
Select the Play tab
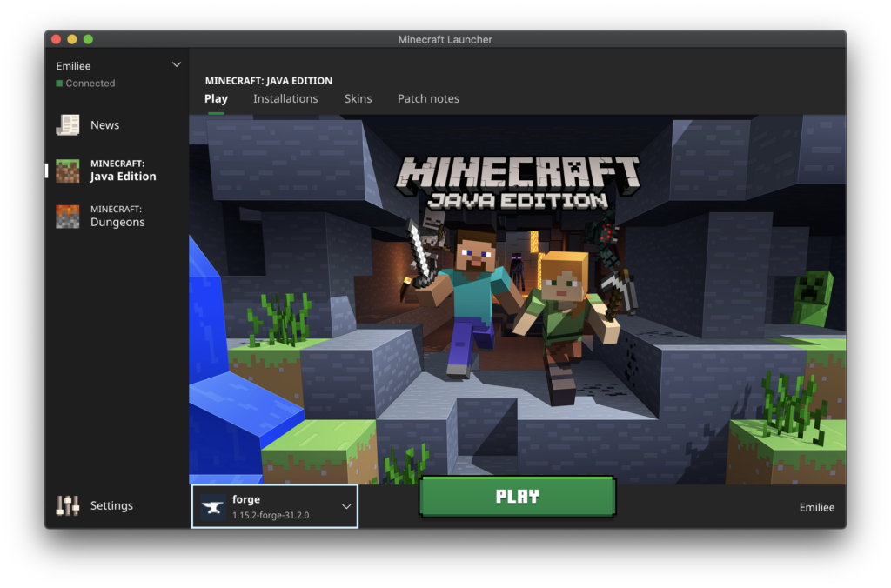coord(216,98)
